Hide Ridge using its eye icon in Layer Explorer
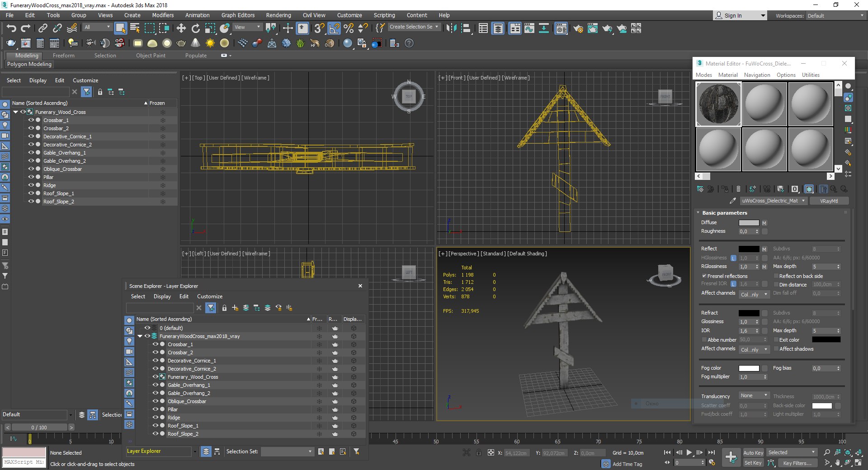 pyautogui.click(x=156, y=418)
